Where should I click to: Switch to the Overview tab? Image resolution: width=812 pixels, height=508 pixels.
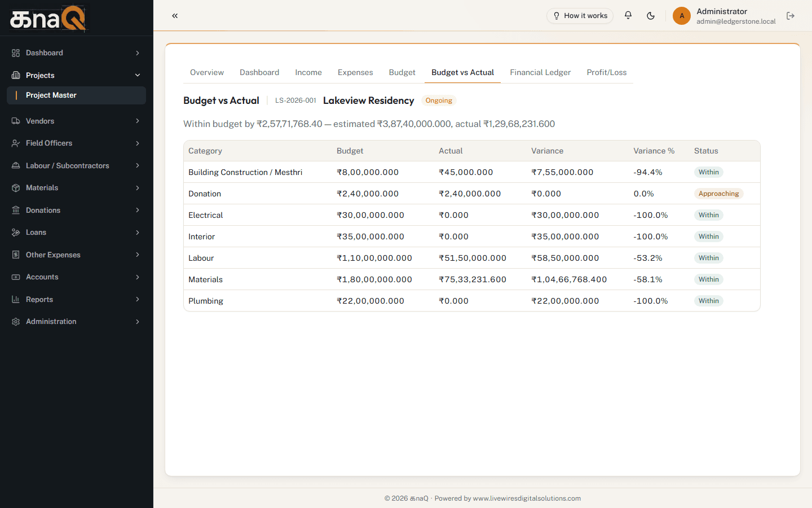[207, 72]
